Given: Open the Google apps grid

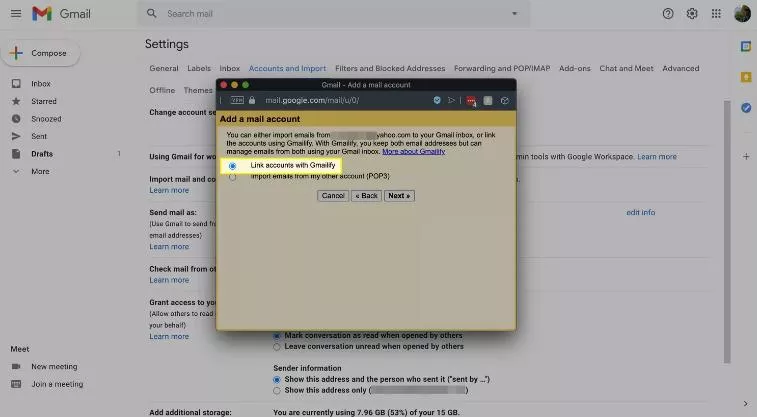Looking at the screenshot, I should point(716,14).
